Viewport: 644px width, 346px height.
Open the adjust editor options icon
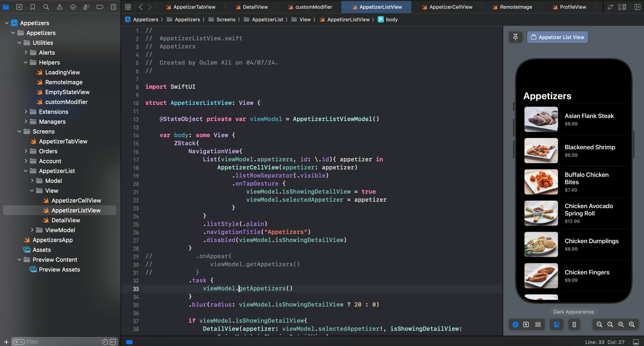[622, 7]
